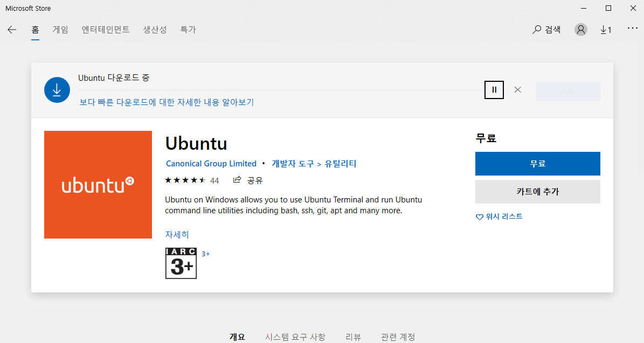Select the 관련 계정 tab
The image size is (644, 343).
pyautogui.click(x=398, y=337)
